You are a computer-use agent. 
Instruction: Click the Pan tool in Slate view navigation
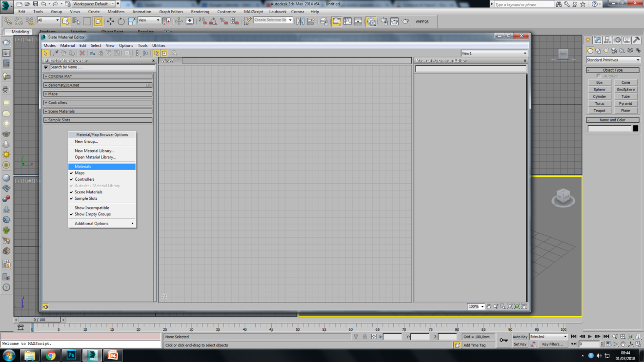coord(489,306)
